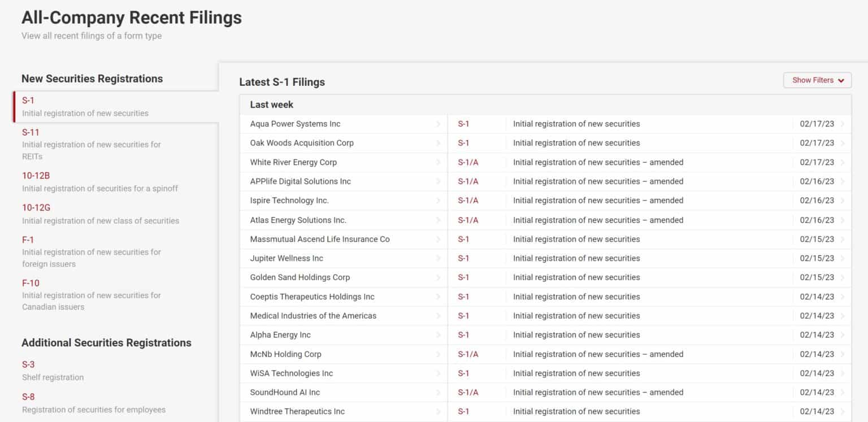This screenshot has width=868, height=422.
Task: Click arrow at end of SoundHound AI row
Action: pyautogui.click(x=843, y=393)
